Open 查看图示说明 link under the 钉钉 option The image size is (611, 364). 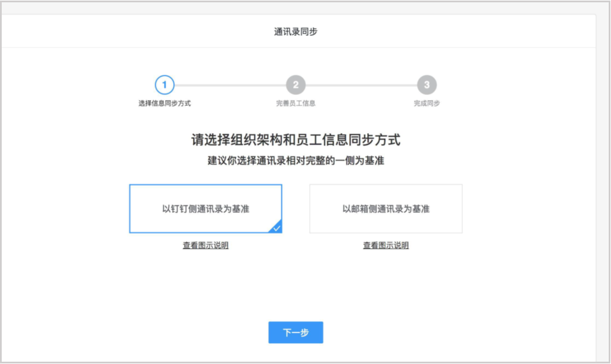click(206, 245)
